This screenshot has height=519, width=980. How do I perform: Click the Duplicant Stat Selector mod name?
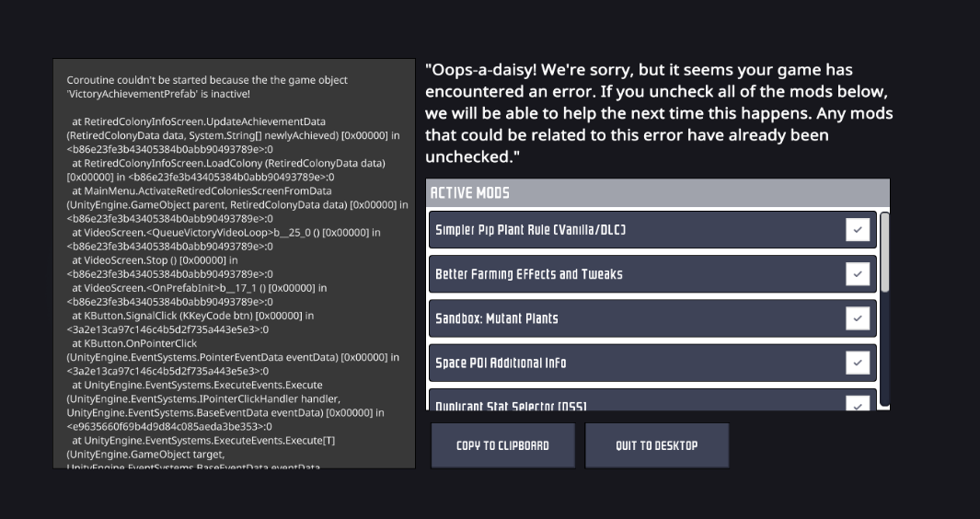[x=511, y=405]
